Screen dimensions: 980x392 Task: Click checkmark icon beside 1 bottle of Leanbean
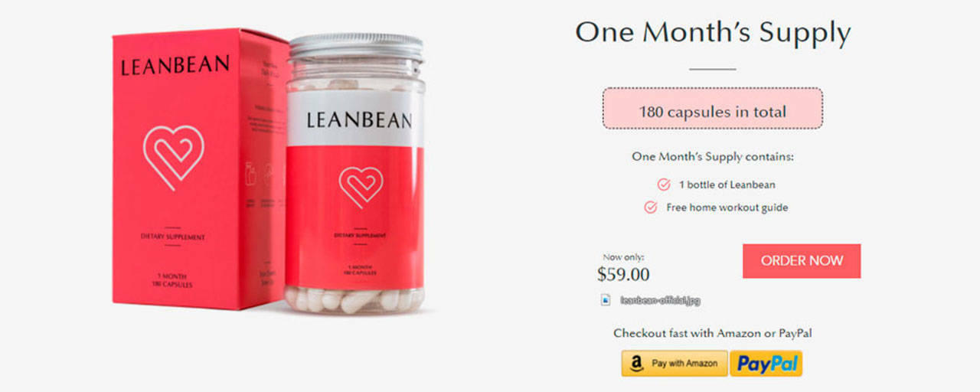coord(664,185)
